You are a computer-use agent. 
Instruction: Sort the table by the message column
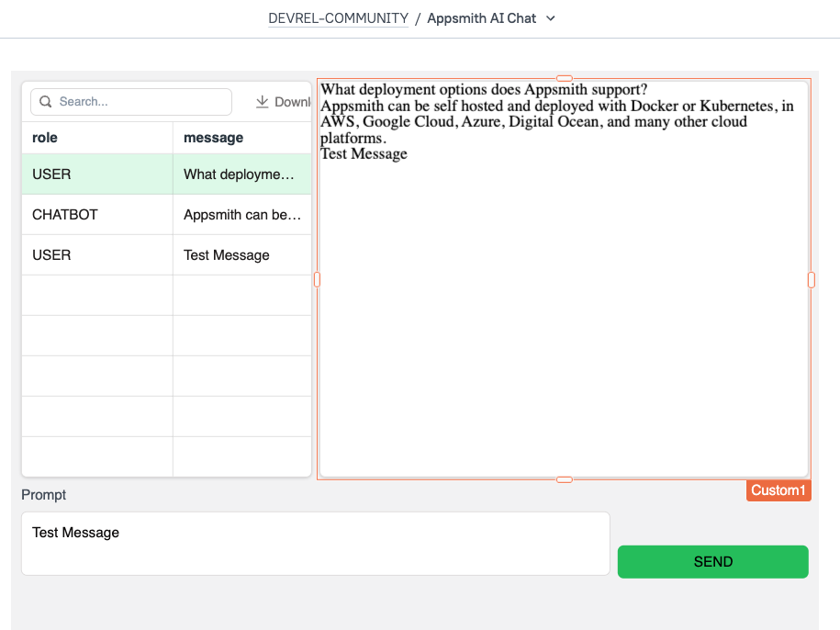click(x=213, y=137)
